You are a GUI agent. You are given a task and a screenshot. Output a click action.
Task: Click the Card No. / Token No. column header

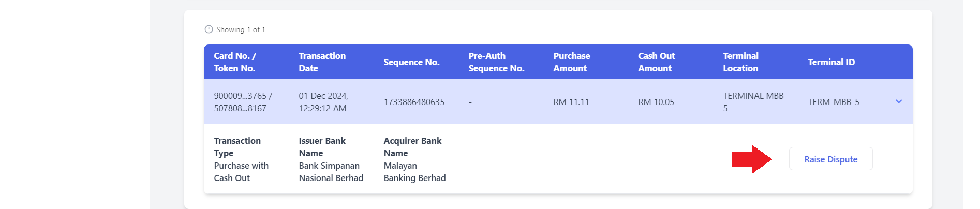pyautogui.click(x=235, y=62)
